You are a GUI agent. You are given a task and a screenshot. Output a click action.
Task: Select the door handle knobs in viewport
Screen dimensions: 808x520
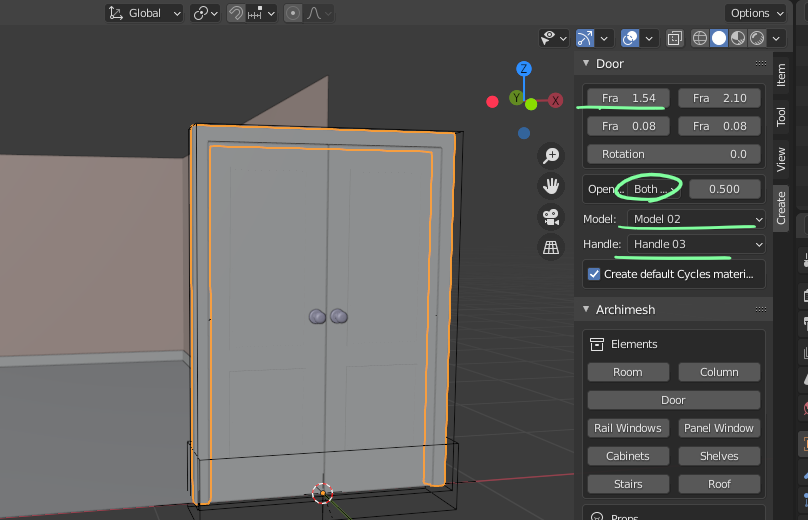[328, 316]
